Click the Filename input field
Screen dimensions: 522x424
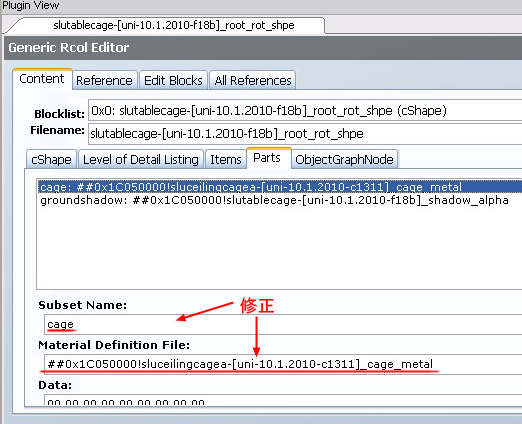click(x=305, y=134)
